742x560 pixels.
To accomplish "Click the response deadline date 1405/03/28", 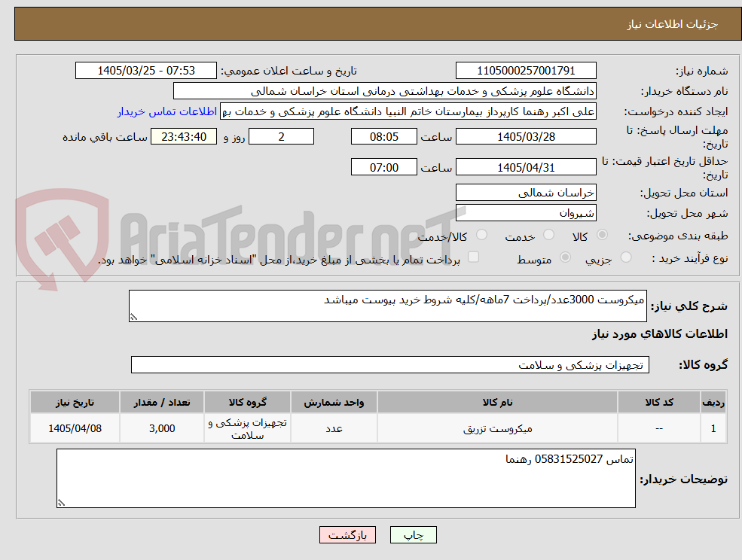I will [526, 137].
